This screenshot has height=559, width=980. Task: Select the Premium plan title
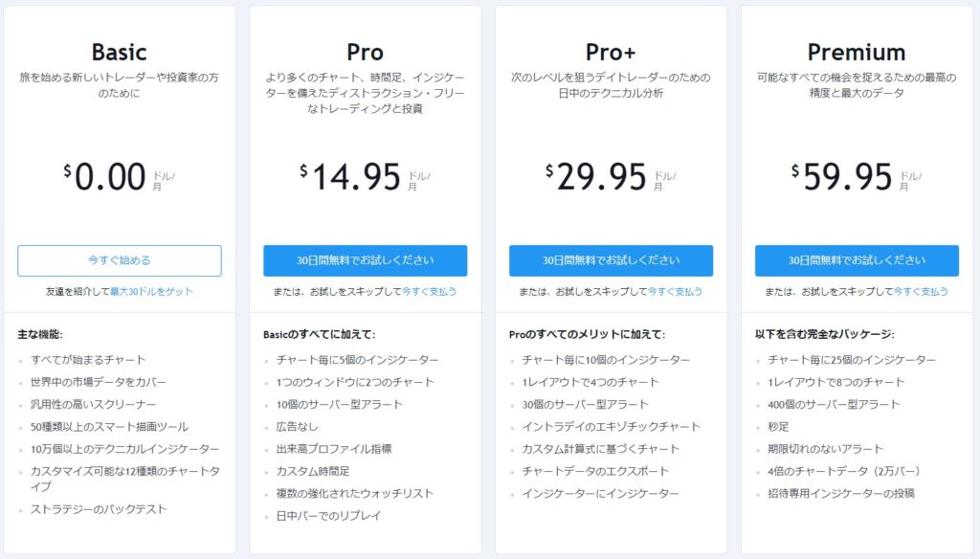click(x=857, y=52)
